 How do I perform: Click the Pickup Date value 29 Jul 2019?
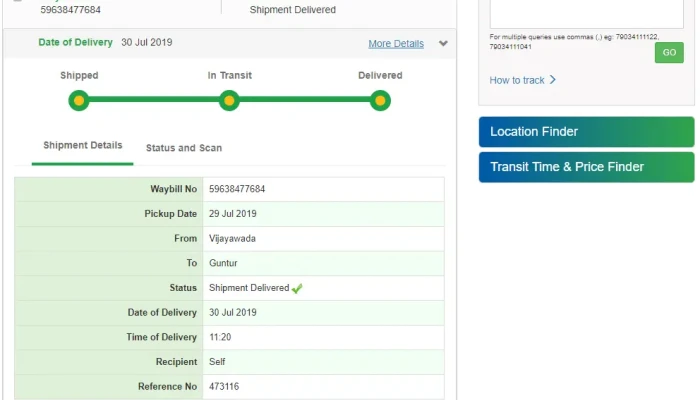233,214
